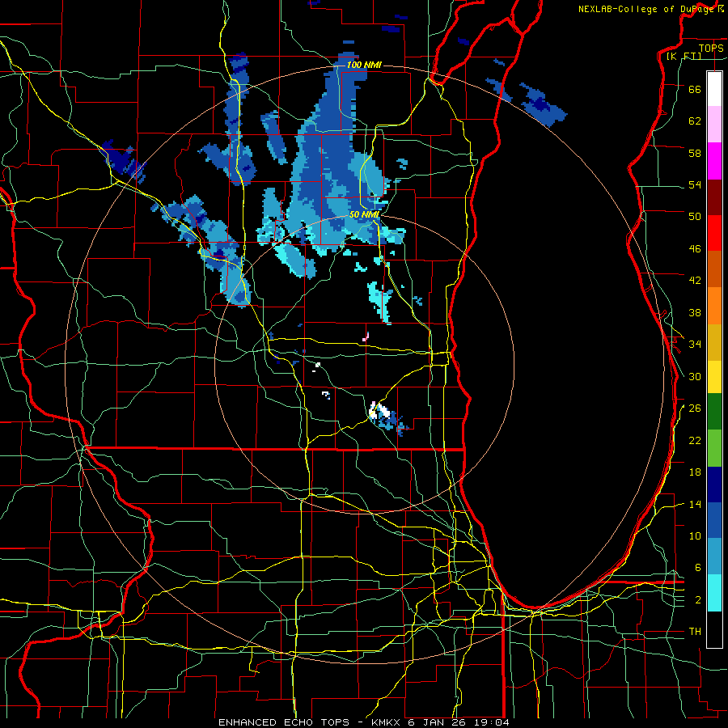Image resolution: width=728 pixels, height=728 pixels.
Task: Click the legend value '50'
Action: pyautogui.click(x=695, y=216)
